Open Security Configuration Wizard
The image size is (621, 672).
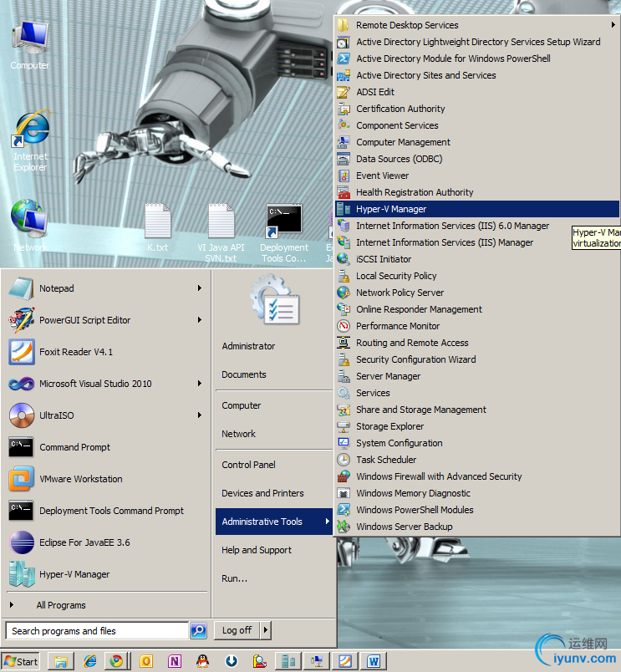click(477, 359)
